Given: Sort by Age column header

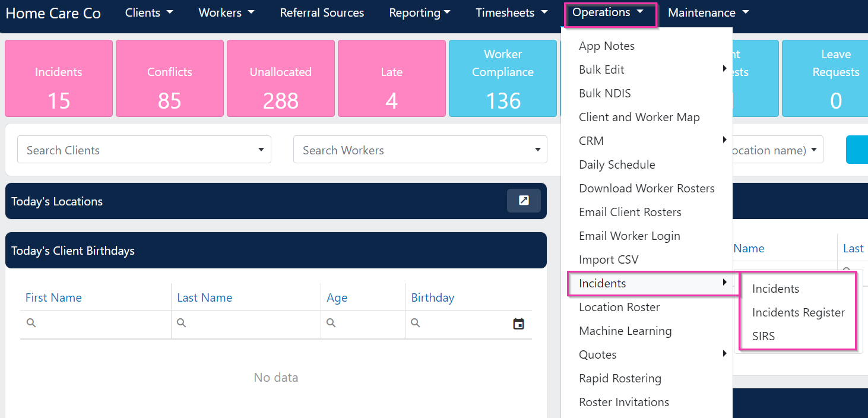Looking at the screenshot, I should 337,297.
